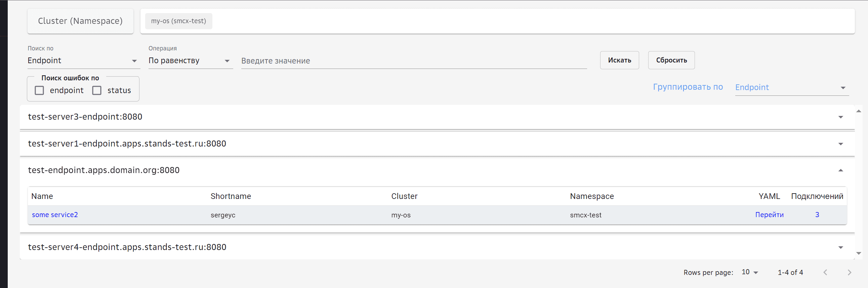Viewport: 868px width, 288px height.
Task: Collapse the test-endpoint.apps.domain.org:8080 group
Action: (840, 170)
